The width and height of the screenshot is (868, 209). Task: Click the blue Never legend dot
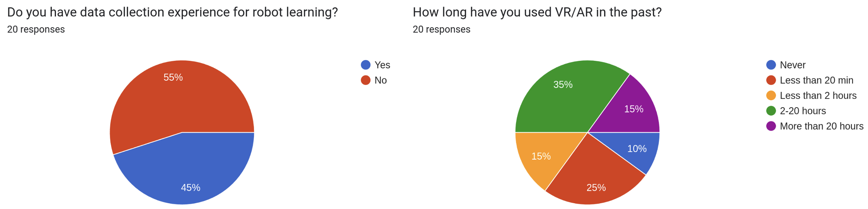[771, 65]
